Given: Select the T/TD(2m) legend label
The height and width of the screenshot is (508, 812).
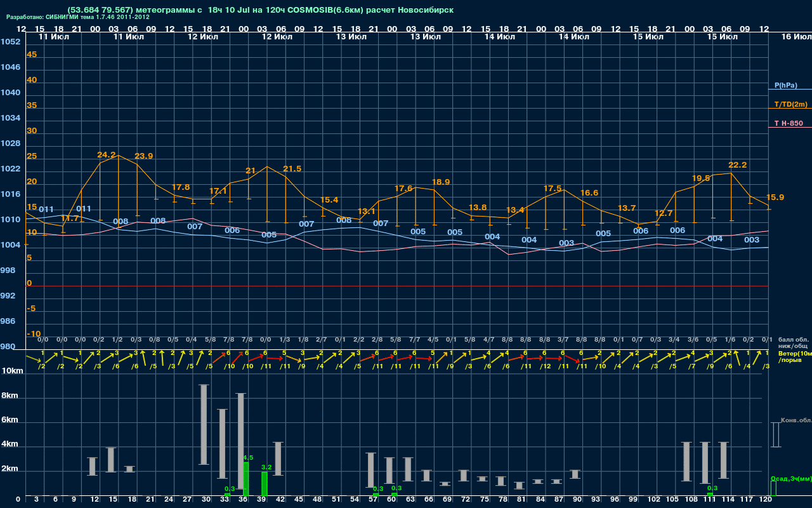Looking at the screenshot, I should pyautogui.click(x=790, y=104).
